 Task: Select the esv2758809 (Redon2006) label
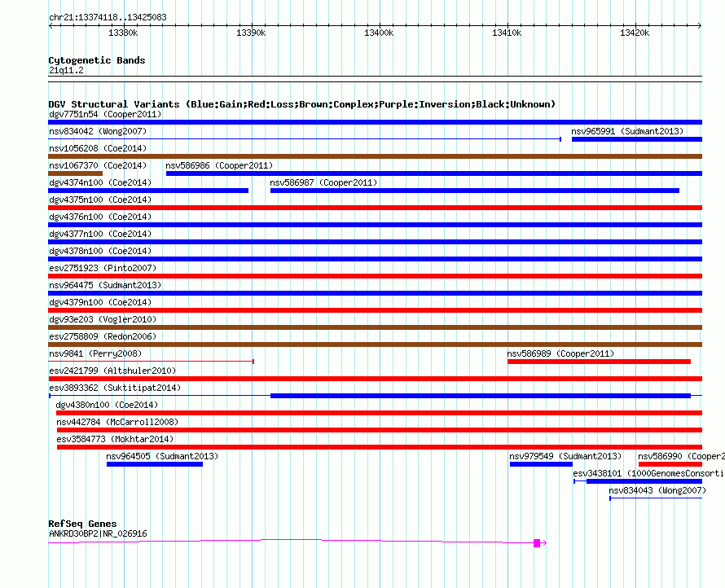point(103,336)
